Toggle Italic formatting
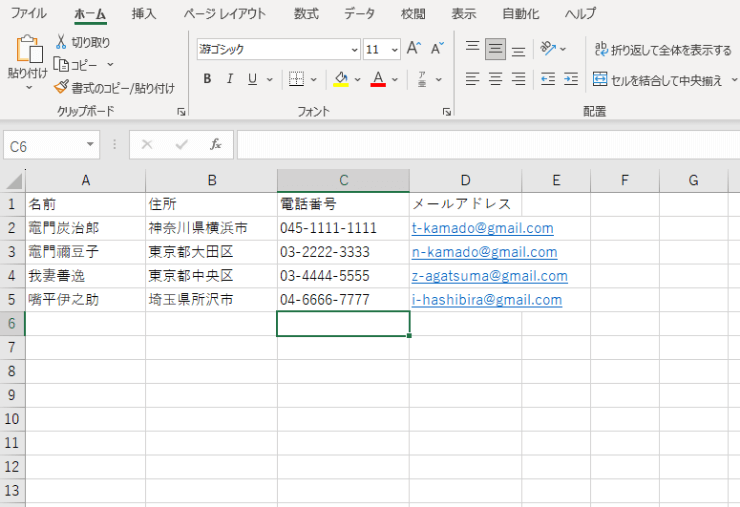This screenshot has width=740, height=507. pyautogui.click(x=230, y=79)
